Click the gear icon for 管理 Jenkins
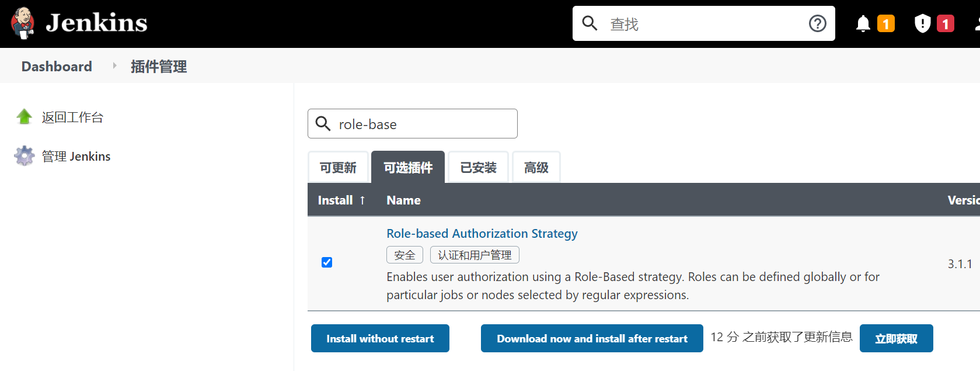The image size is (980, 371). tap(25, 155)
